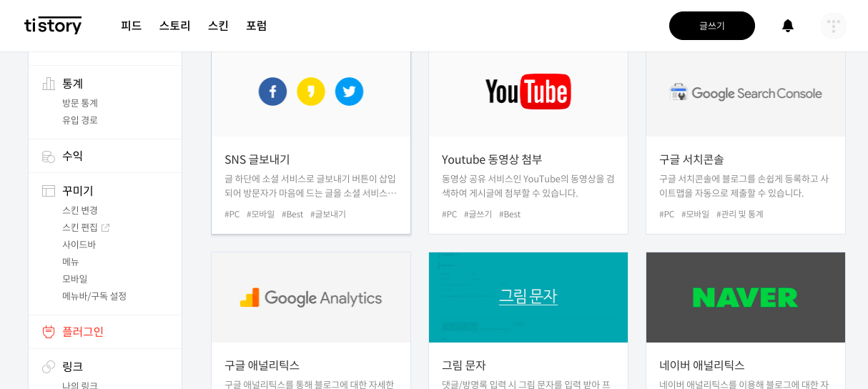Viewport: 868px width, 389px height.
Task: Click the Facebook share icon
Action: (x=272, y=92)
